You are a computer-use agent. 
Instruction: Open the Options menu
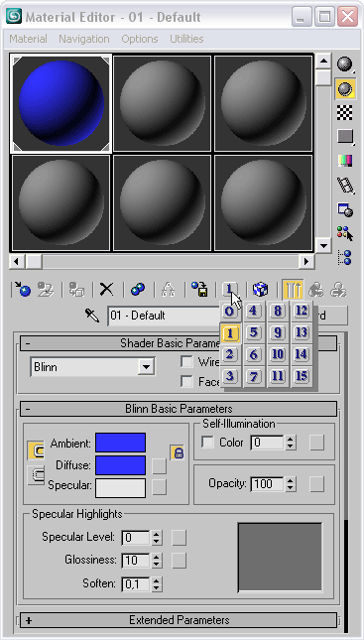[140, 39]
